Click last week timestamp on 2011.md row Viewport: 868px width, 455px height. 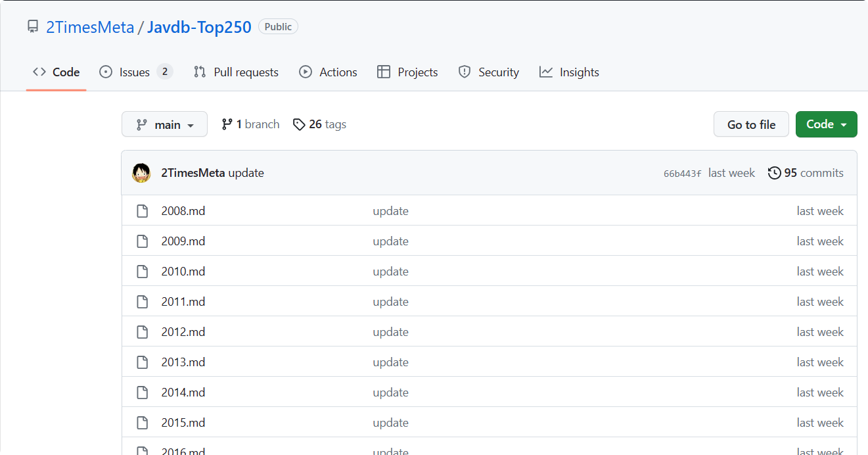pyautogui.click(x=820, y=302)
